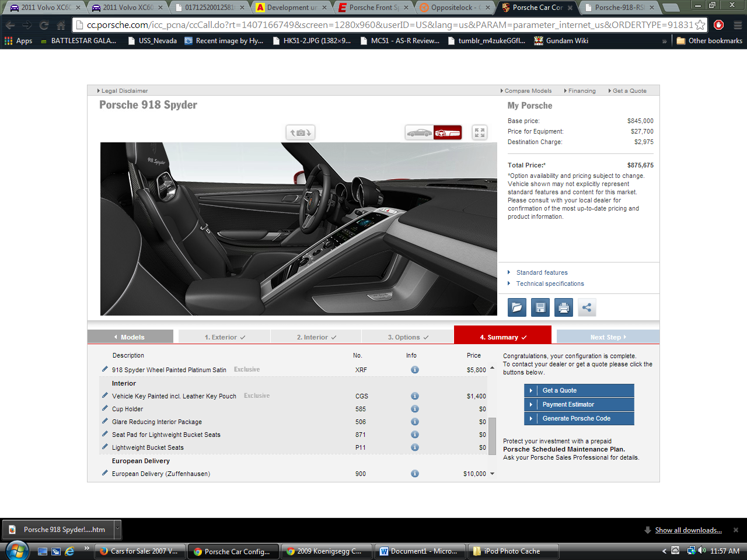Show info for CGS Vehicle Key
The height and width of the screenshot is (560, 747).
[x=414, y=396]
